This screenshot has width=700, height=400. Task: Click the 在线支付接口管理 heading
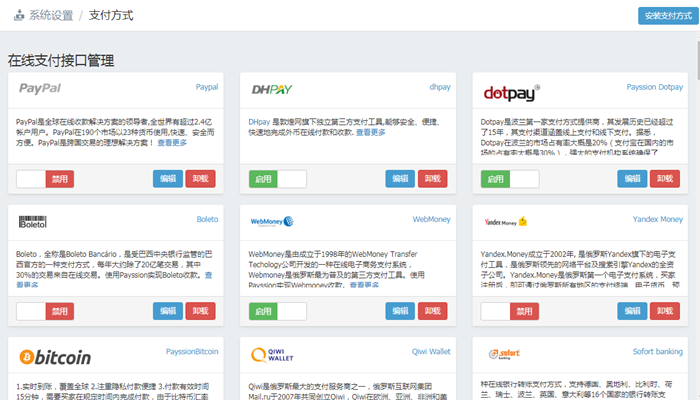[61, 60]
